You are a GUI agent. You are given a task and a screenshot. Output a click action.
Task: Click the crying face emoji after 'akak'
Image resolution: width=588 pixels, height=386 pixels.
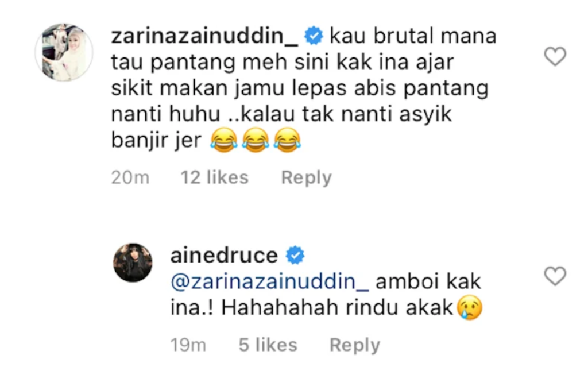coord(470,308)
